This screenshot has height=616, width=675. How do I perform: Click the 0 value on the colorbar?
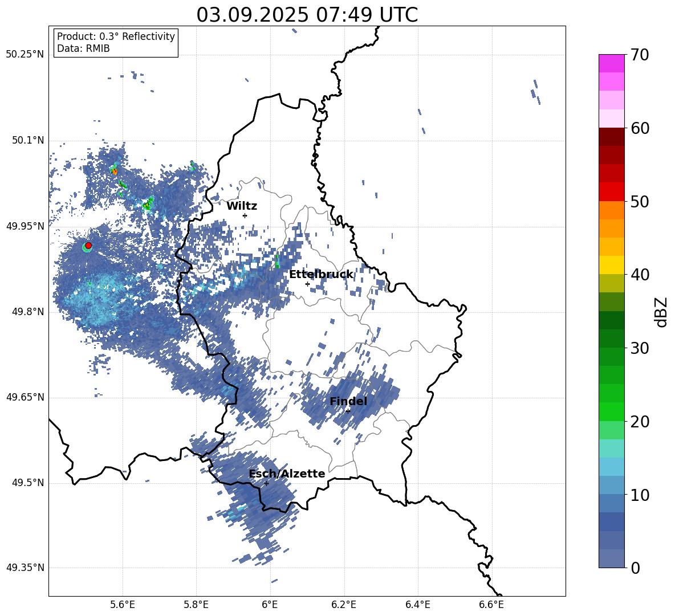tap(635, 568)
